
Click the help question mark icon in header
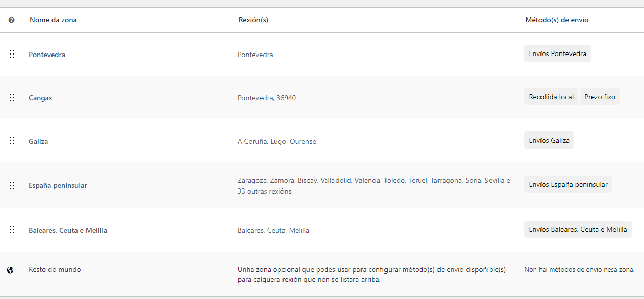tap(12, 20)
